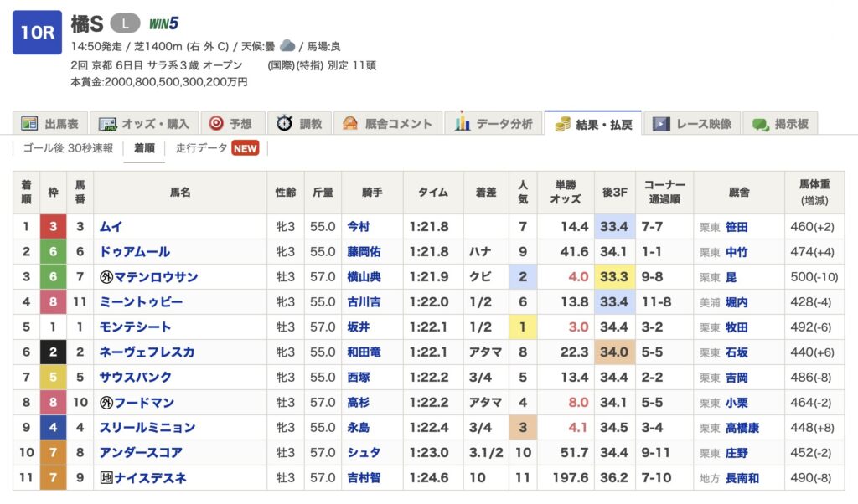The width and height of the screenshot is (858, 504).
Task: Open the 走行データ sub-tab
Action: pos(201,148)
